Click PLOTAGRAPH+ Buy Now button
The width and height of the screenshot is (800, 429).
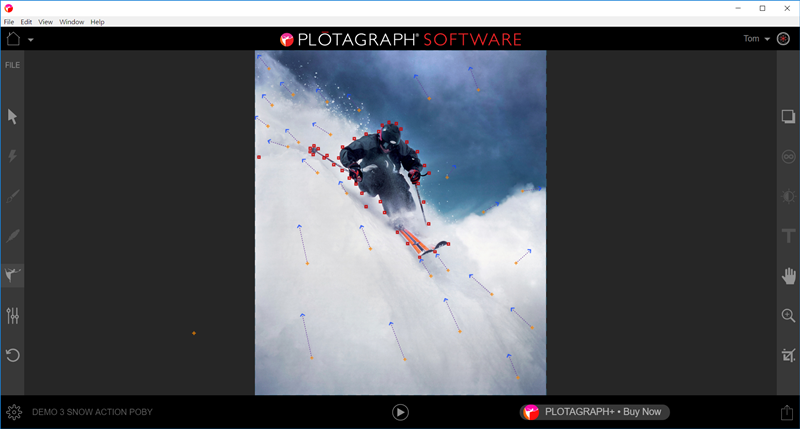pyautogui.click(x=594, y=412)
